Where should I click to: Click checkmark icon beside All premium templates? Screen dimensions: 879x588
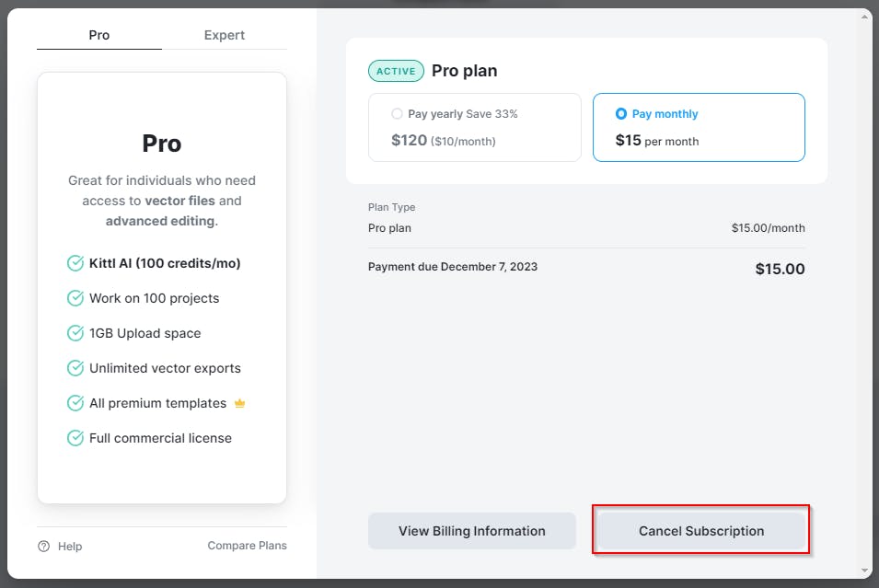(75, 403)
